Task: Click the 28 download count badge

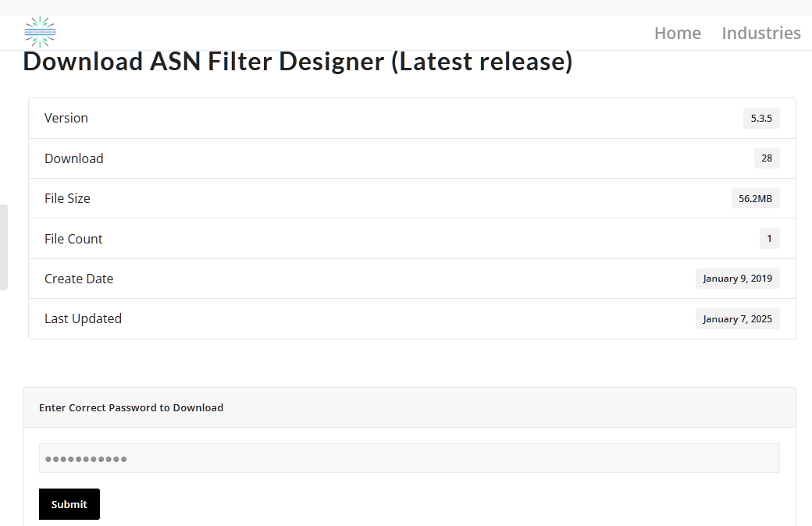Action: point(767,158)
